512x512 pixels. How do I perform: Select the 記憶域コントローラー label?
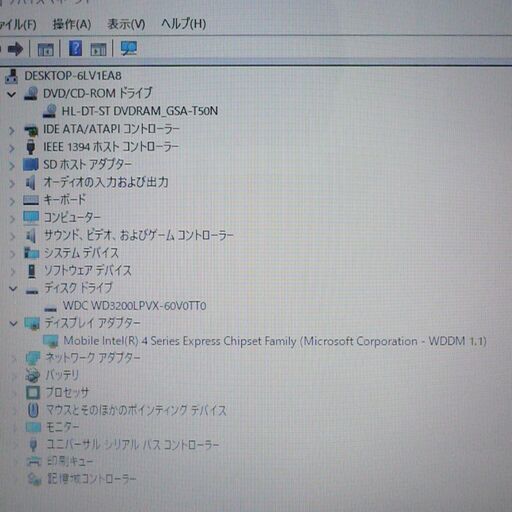coord(91,479)
